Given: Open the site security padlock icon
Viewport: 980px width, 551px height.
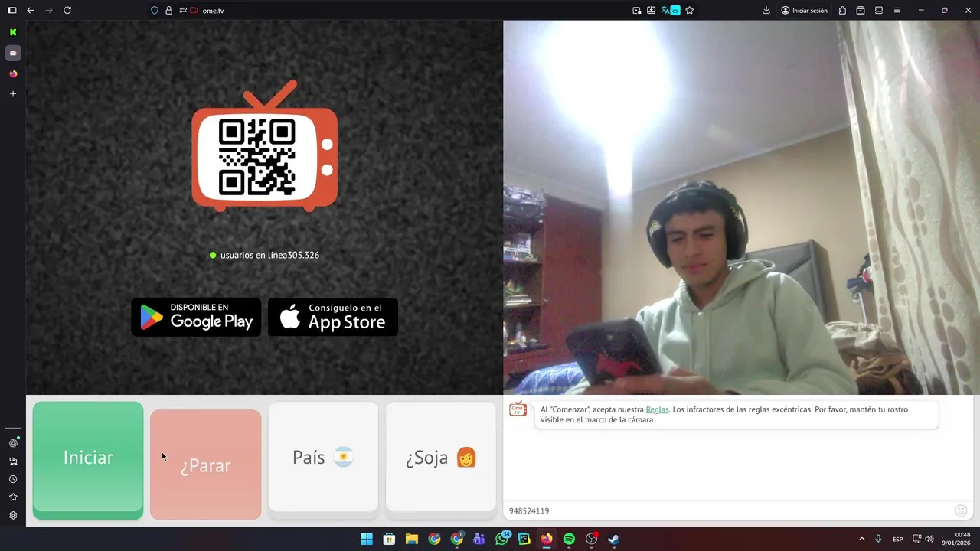Looking at the screenshot, I should [x=168, y=11].
